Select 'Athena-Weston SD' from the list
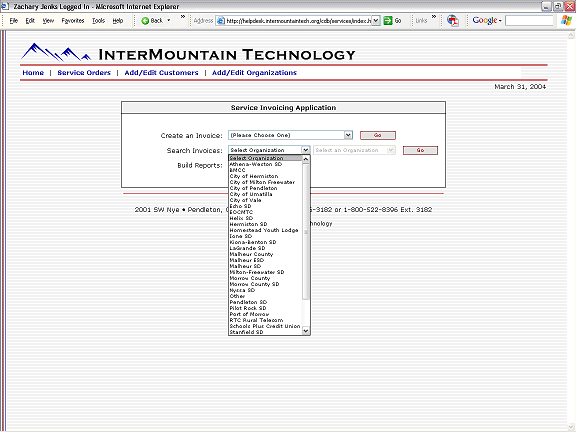The image size is (576, 432). coord(265,164)
